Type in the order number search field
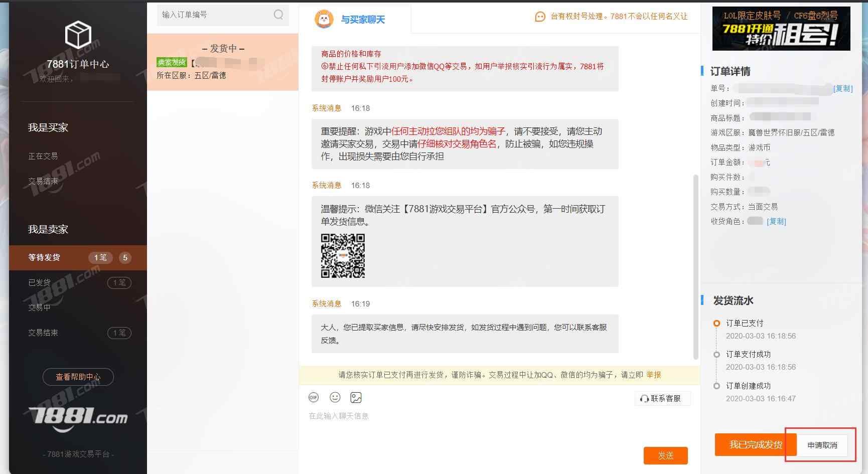 pos(223,15)
